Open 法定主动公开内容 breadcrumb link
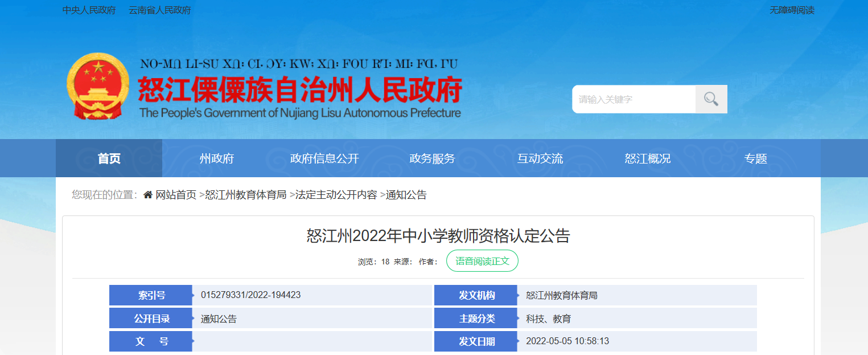Viewport: 868px width, 355px height. tap(336, 195)
